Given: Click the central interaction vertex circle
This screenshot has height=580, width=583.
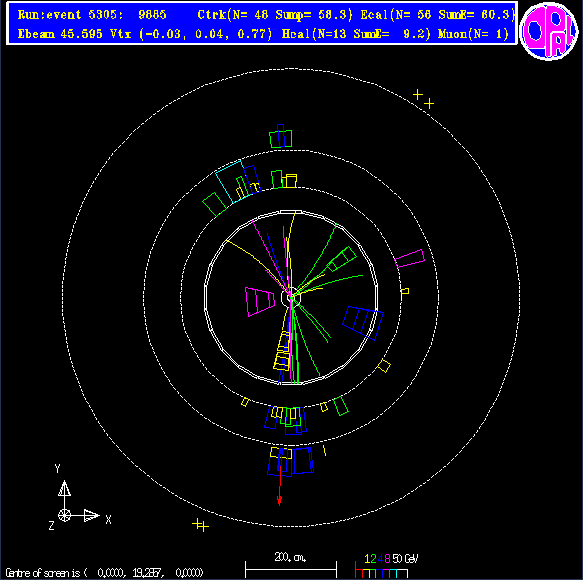Looking at the screenshot, I should [x=291, y=297].
